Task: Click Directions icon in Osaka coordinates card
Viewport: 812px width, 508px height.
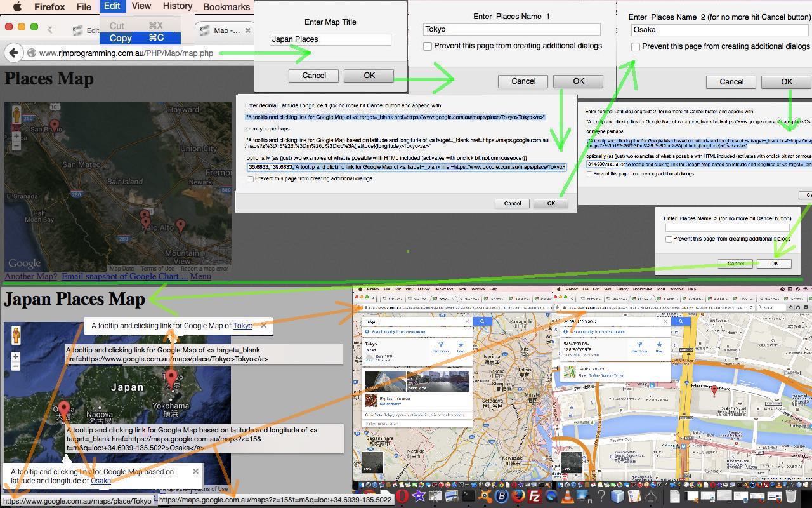Action: 639,347
